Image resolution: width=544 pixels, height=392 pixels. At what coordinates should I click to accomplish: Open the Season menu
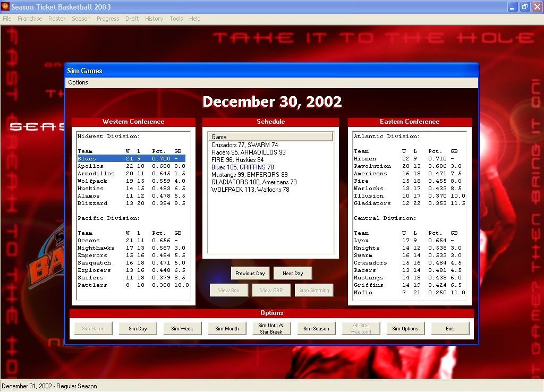tap(81, 19)
